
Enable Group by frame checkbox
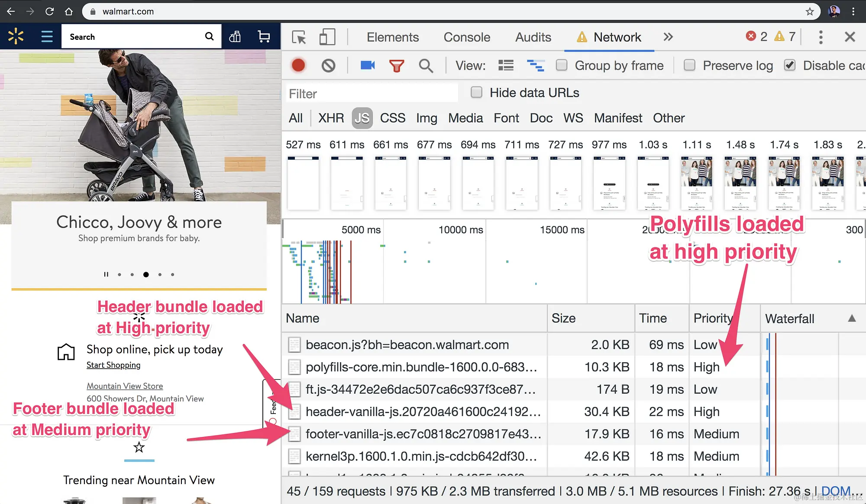click(x=562, y=65)
